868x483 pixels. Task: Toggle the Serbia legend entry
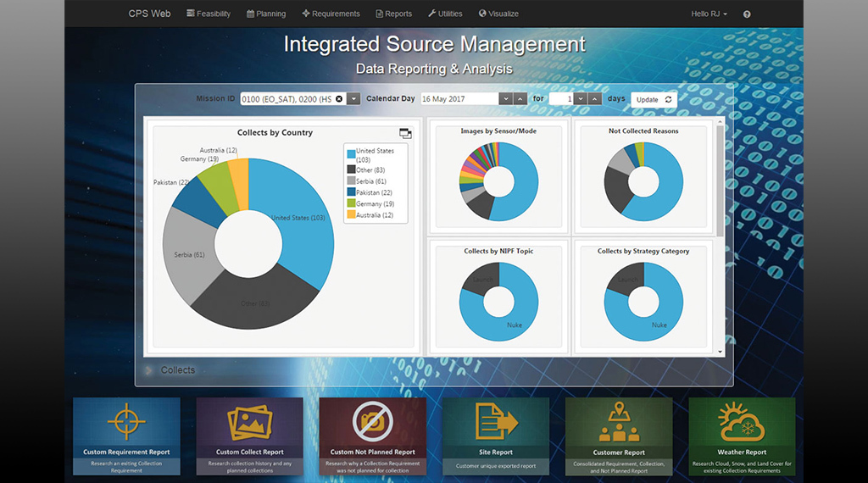350,181
